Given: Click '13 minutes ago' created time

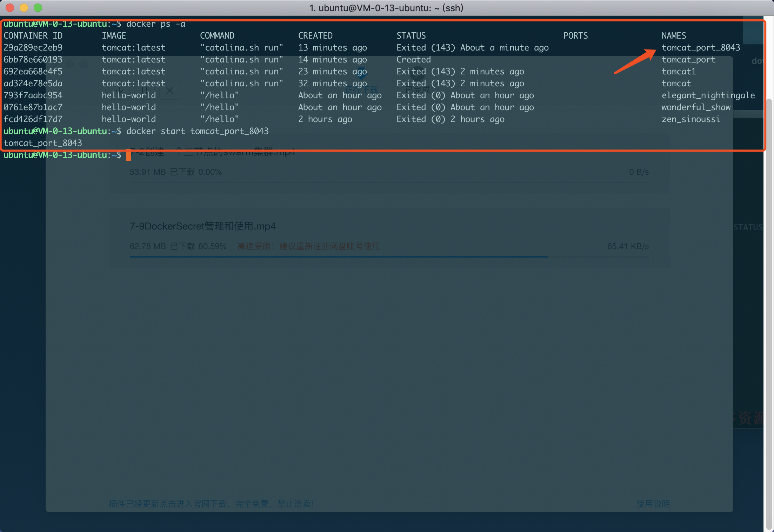Looking at the screenshot, I should pyautogui.click(x=333, y=48).
